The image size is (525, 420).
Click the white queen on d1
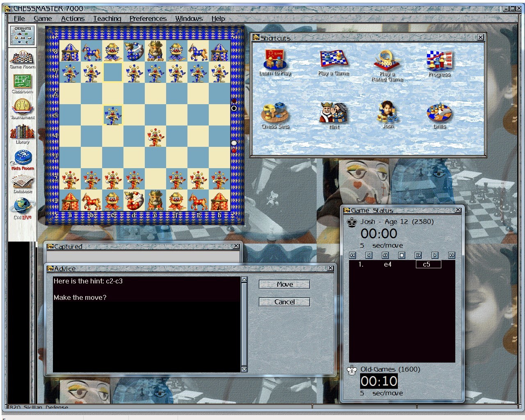[x=134, y=200]
